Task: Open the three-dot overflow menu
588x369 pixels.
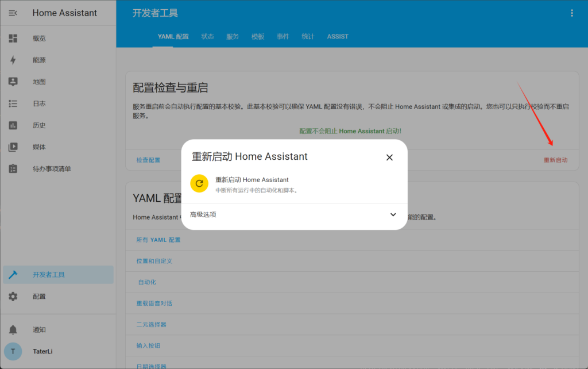Action: (572, 13)
